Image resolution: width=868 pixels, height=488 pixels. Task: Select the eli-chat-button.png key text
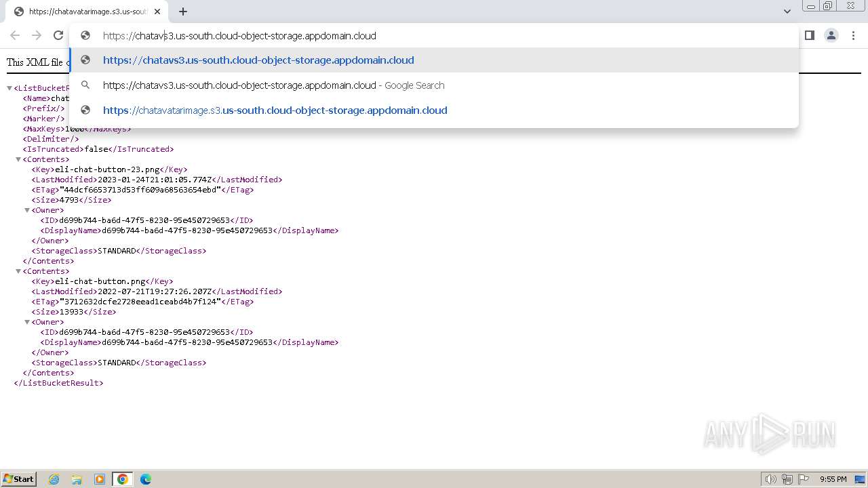click(100, 281)
